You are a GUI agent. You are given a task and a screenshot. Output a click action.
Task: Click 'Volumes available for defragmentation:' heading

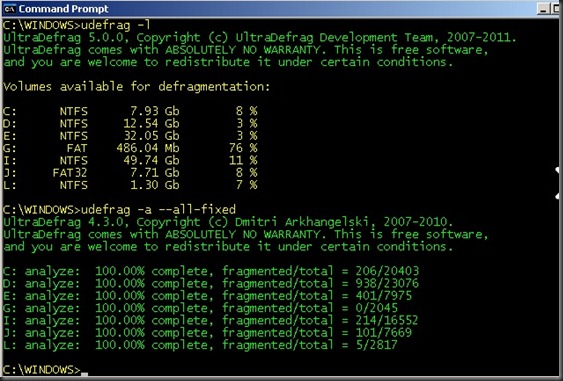point(136,87)
